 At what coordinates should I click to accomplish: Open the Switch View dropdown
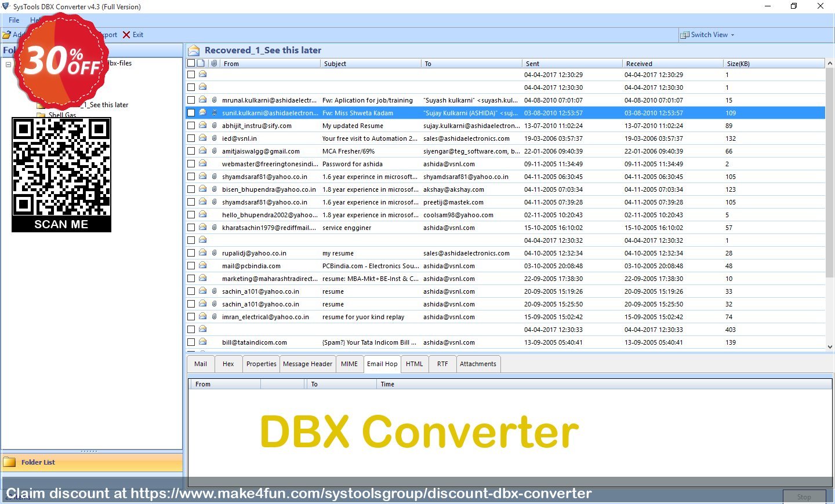pyautogui.click(x=708, y=35)
